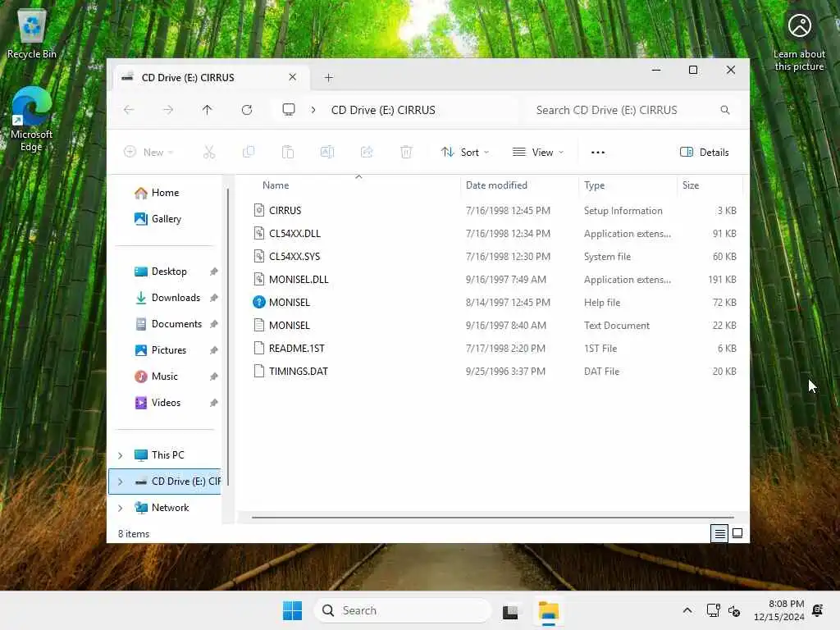Screen dimensions: 840x630
Task: Click the Cut scissors icon
Action: pyautogui.click(x=209, y=152)
